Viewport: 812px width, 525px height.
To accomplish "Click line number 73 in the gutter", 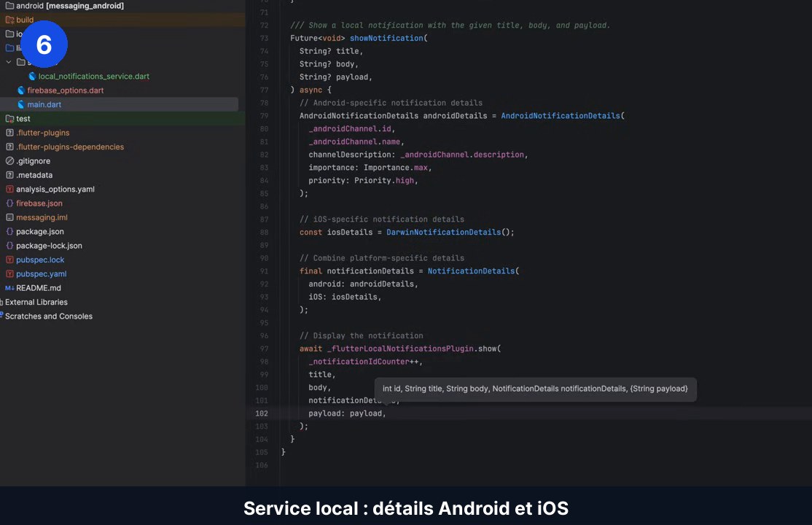I will 264,39.
